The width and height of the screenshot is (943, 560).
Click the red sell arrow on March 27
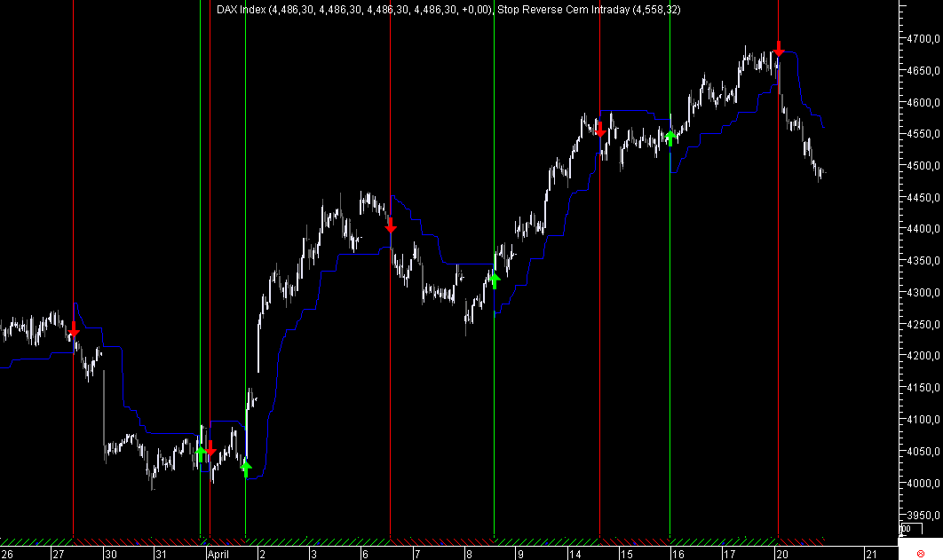74,329
